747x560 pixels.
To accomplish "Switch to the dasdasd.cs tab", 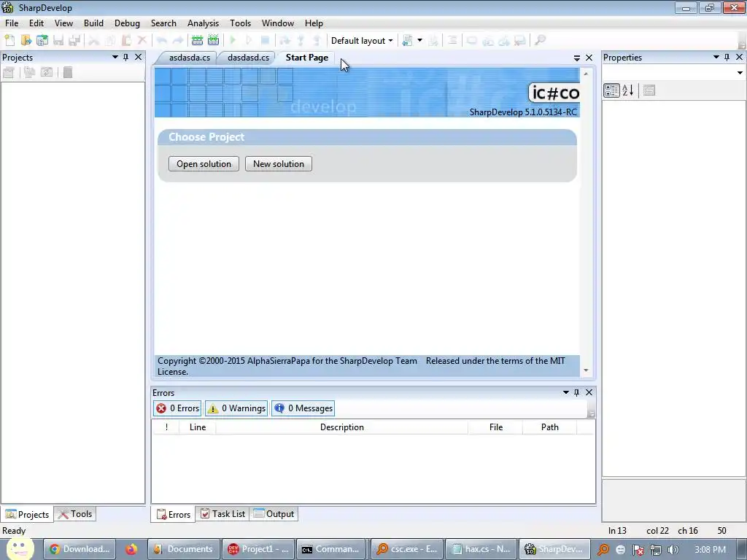I will click(248, 58).
